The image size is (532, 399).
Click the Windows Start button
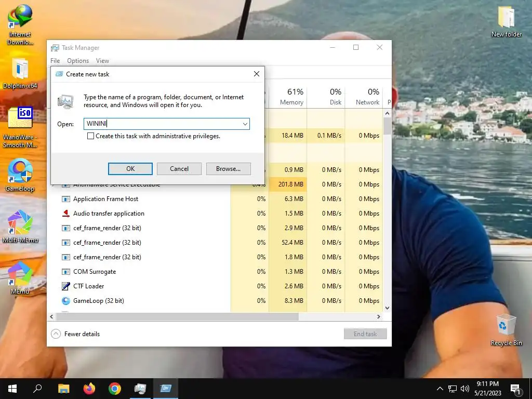pos(12,389)
